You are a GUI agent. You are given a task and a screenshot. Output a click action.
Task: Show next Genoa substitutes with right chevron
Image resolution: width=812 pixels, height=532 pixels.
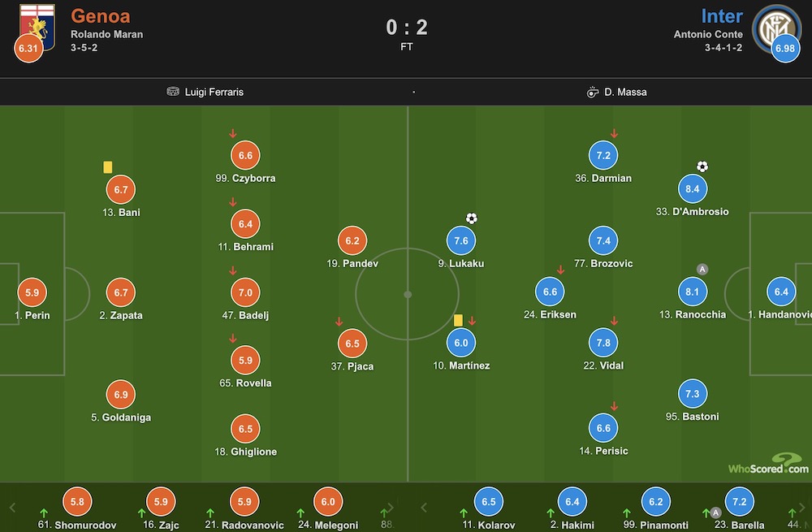tap(391, 508)
